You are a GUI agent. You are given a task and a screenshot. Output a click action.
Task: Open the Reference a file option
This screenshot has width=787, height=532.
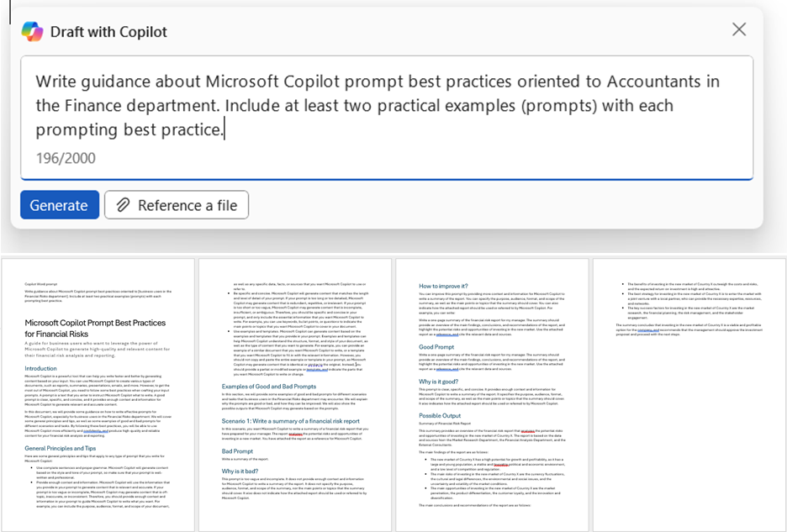pos(177,205)
